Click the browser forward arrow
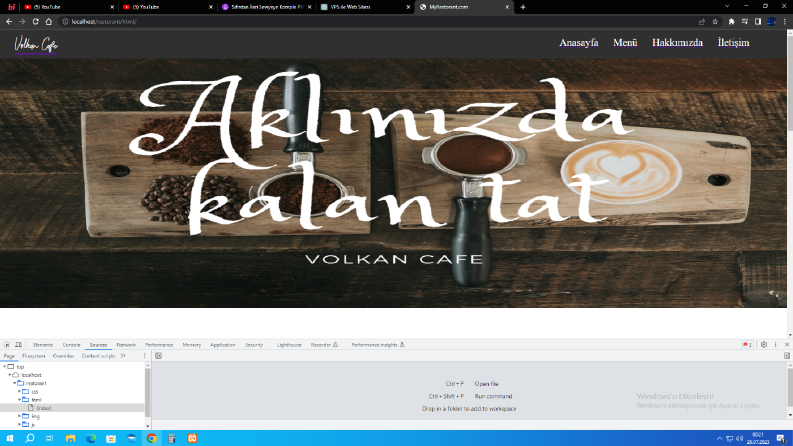Viewport: 793px width, 446px height. click(x=22, y=22)
